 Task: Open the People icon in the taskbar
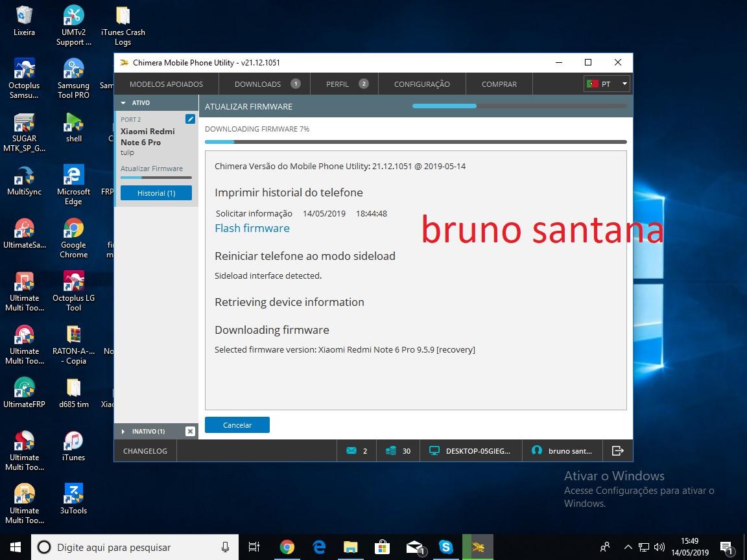(x=605, y=547)
